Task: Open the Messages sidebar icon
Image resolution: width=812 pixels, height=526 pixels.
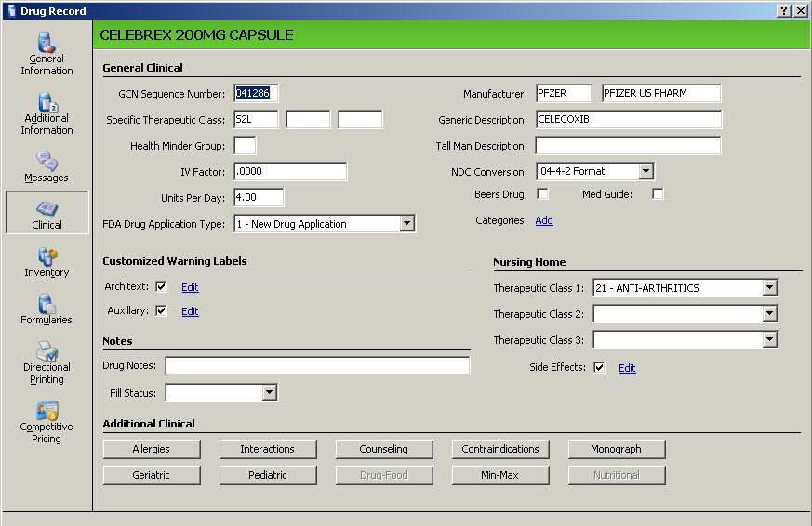Action: point(47,166)
